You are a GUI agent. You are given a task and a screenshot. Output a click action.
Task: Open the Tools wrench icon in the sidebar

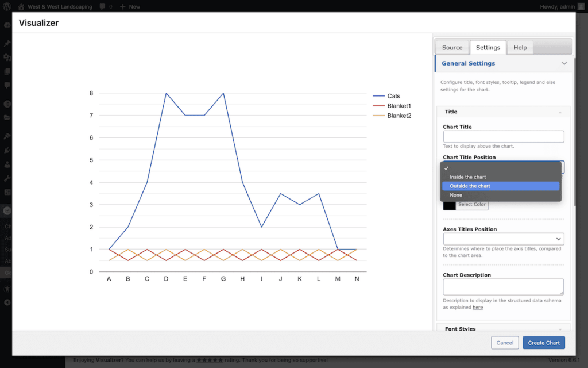[8, 179]
